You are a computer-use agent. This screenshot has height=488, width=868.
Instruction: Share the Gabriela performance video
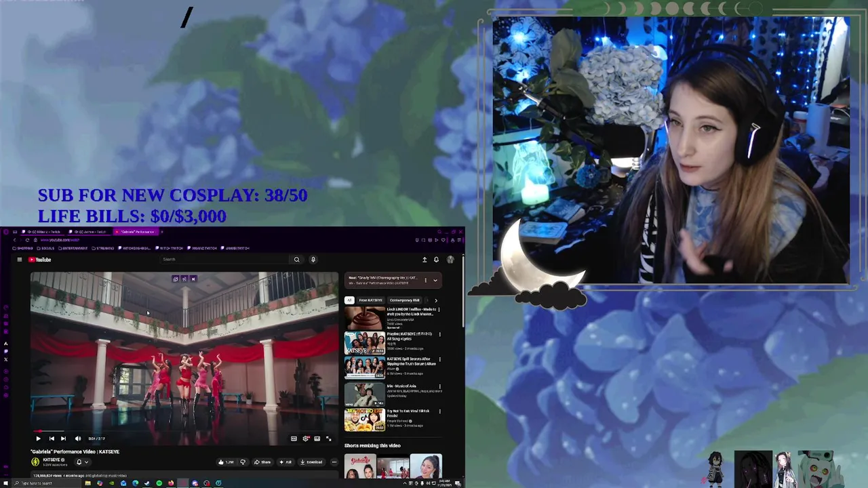click(262, 462)
